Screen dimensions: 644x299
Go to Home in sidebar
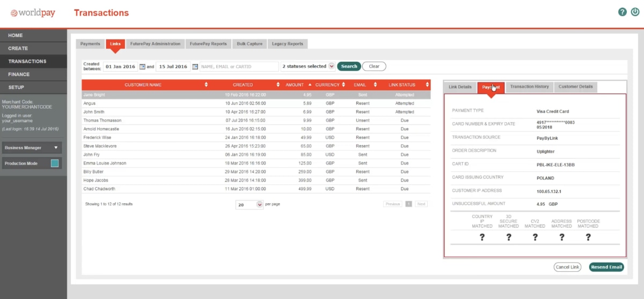coord(33,35)
